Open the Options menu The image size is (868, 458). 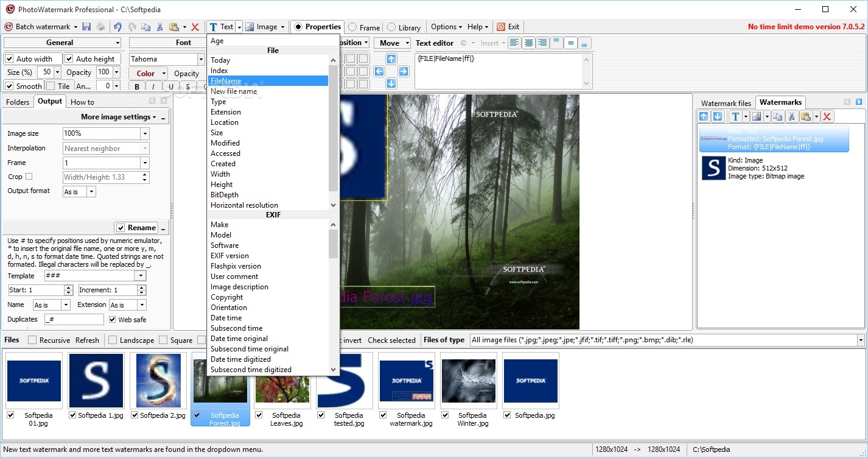pos(447,27)
